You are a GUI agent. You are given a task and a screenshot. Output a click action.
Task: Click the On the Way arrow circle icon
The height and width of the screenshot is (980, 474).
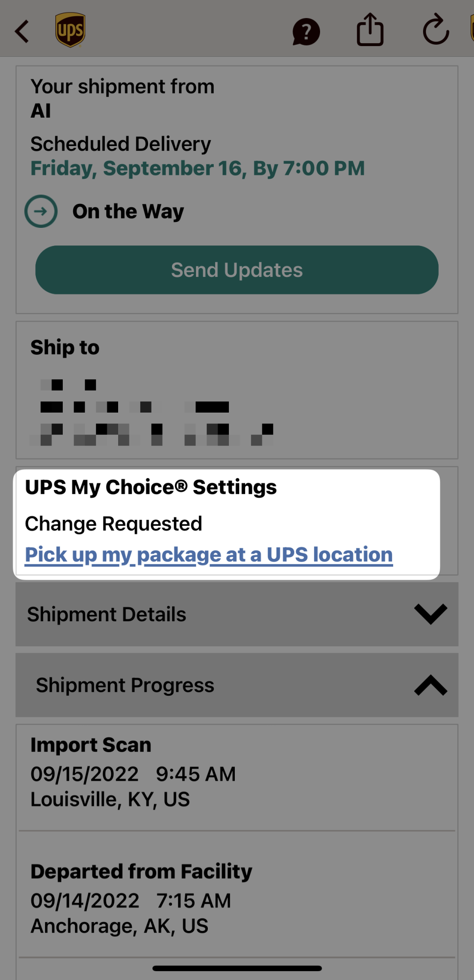tap(41, 211)
